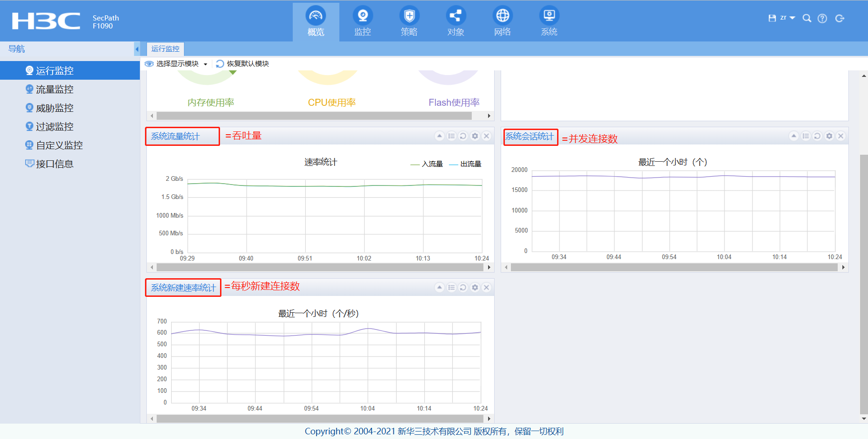868x439 pixels.
Task: Click left arrow of 系统新建速率统计 scrollbar
Action: click(x=152, y=418)
